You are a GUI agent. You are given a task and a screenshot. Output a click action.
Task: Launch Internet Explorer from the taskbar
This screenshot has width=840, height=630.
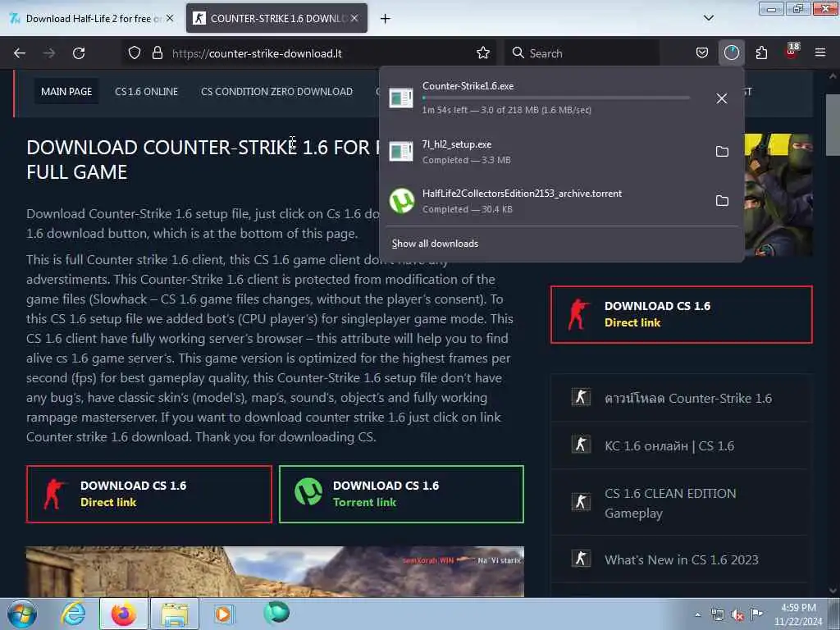click(73, 614)
